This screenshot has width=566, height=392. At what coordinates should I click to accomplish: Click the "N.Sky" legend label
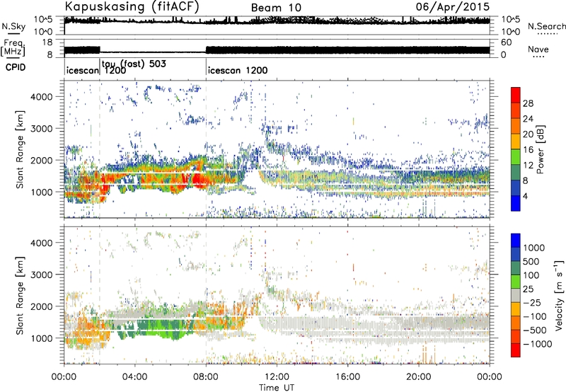(x=13, y=26)
